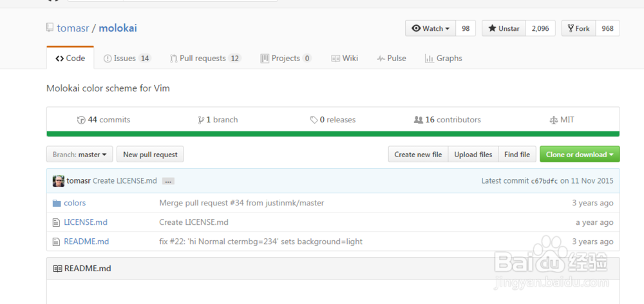Viewport: 644px width, 304px height.
Task: Open the Watch dropdown button
Action: (430, 28)
